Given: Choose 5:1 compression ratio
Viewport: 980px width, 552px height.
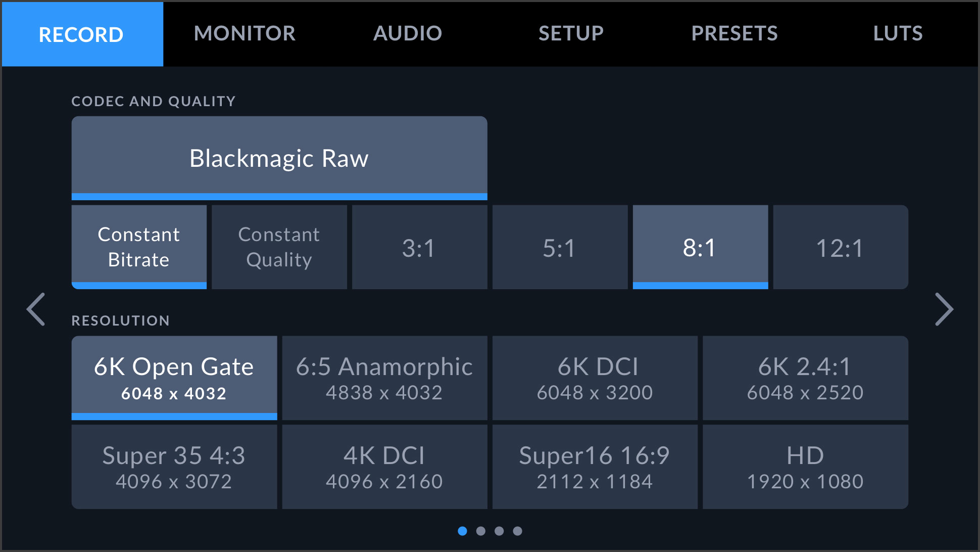Looking at the screenshot, I should pyautogui.click(x=560, y=247).
